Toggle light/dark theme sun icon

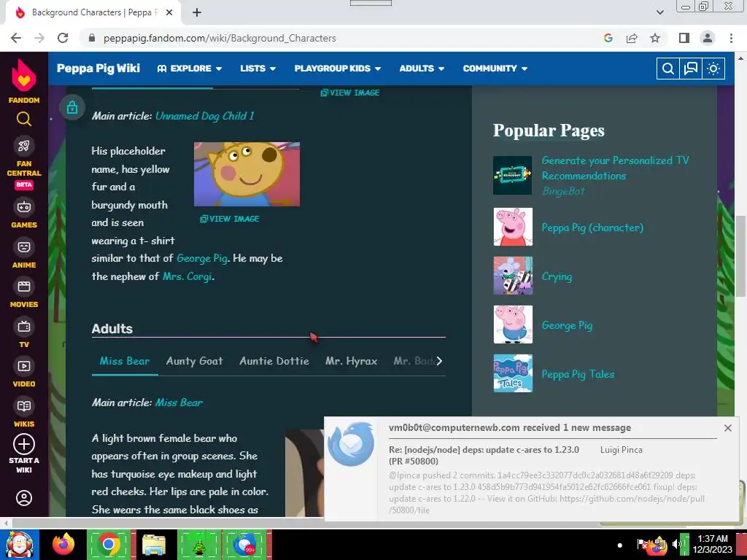[x=713, y=69]
